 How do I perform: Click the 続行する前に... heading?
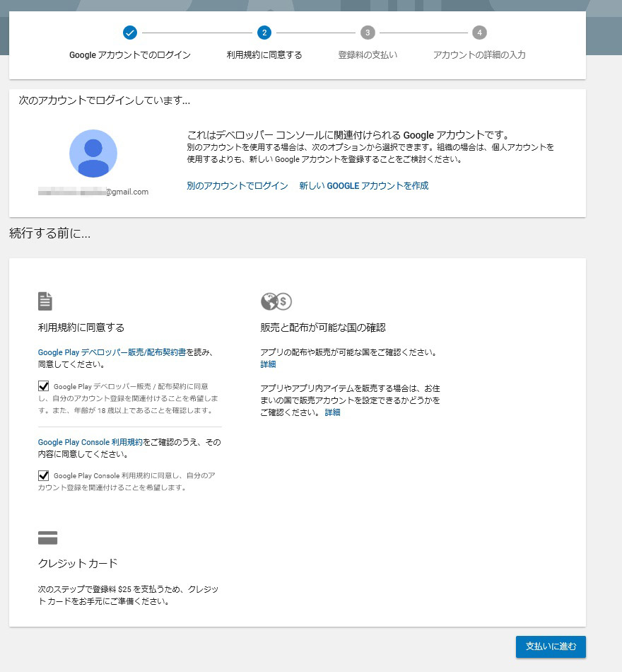pyautogui.click(x=49, y=233)
